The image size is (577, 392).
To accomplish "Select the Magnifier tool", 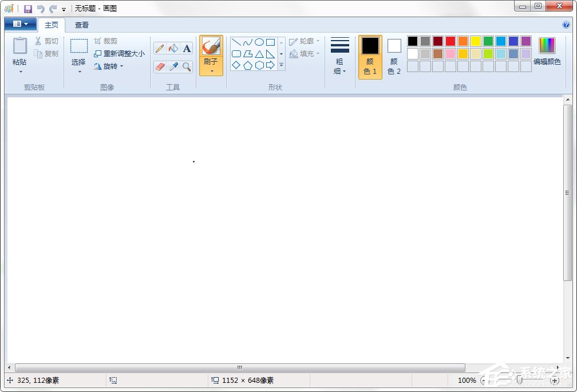I will 186,66.
